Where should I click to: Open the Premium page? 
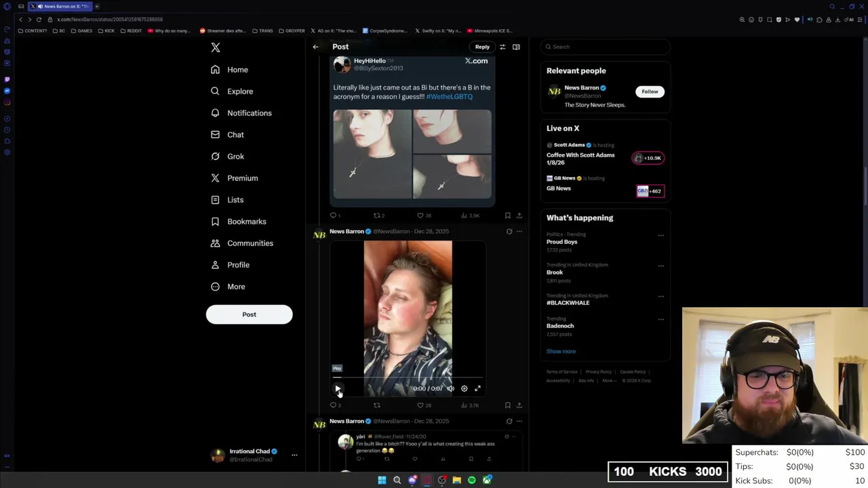click(234, 178)
